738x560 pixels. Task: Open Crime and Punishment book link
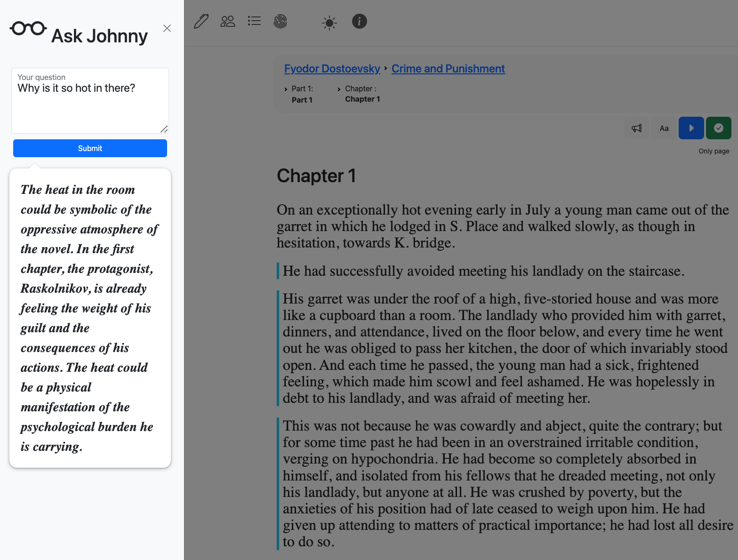point(448,69)
